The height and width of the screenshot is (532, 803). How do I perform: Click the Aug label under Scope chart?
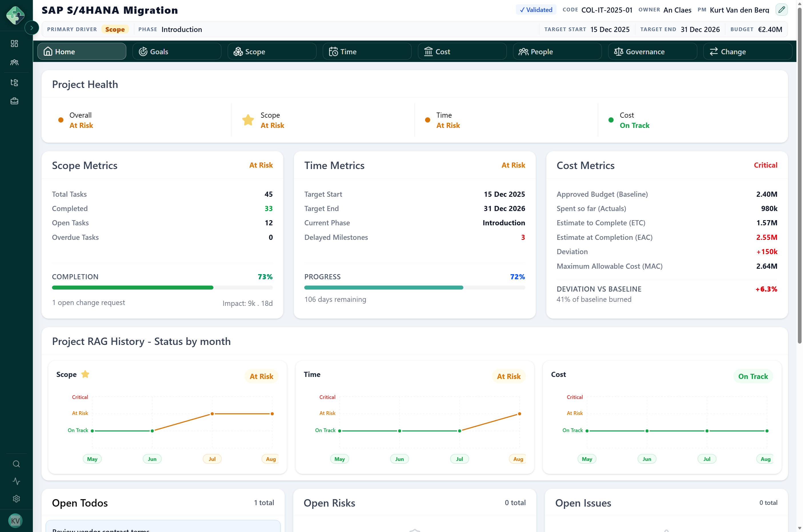(271, 459)
